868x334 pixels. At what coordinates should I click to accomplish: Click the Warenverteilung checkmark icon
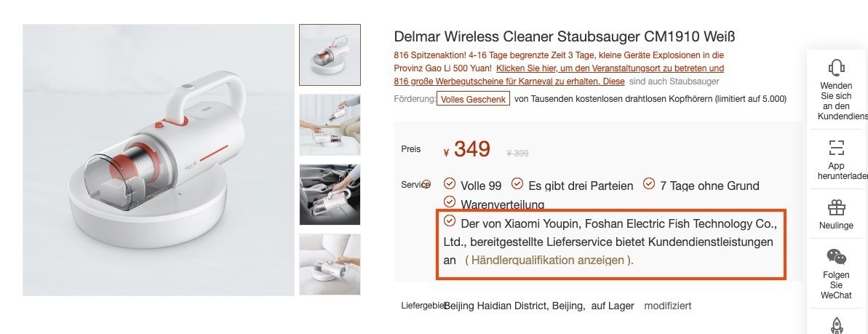tap(450, 202)
